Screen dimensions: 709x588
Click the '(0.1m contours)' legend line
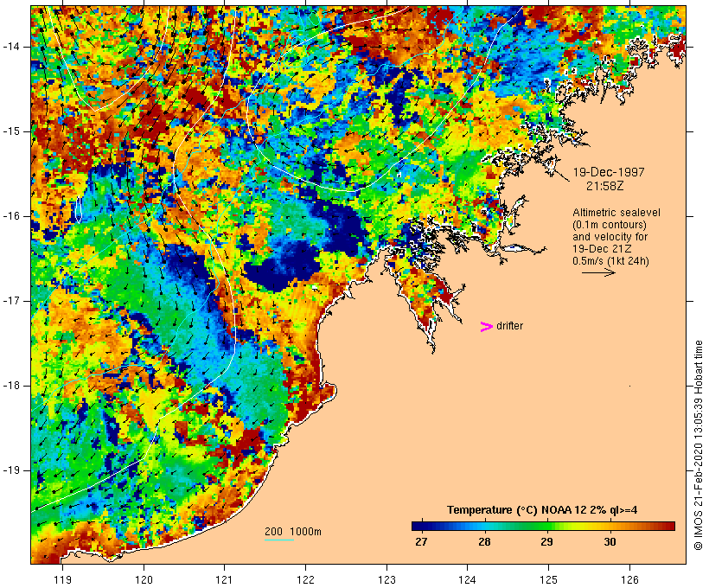pos(610,225)
